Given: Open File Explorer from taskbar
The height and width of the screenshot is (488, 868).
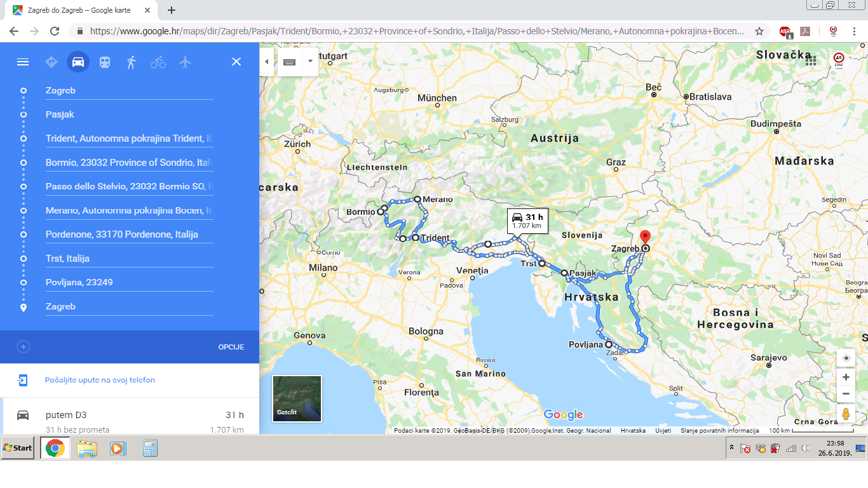Looking at the screenshot, I should click(87, 448).
